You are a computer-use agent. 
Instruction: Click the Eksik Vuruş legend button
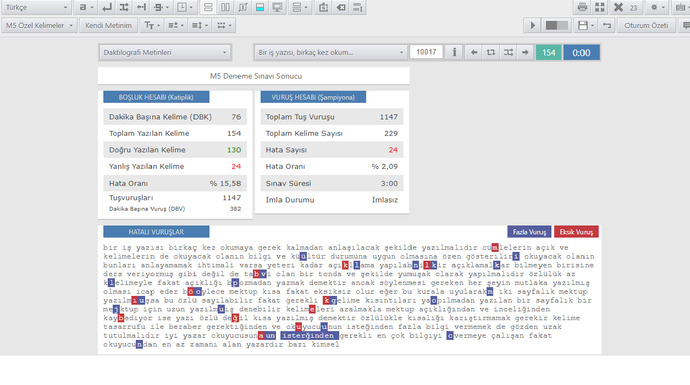click(576, 232)
